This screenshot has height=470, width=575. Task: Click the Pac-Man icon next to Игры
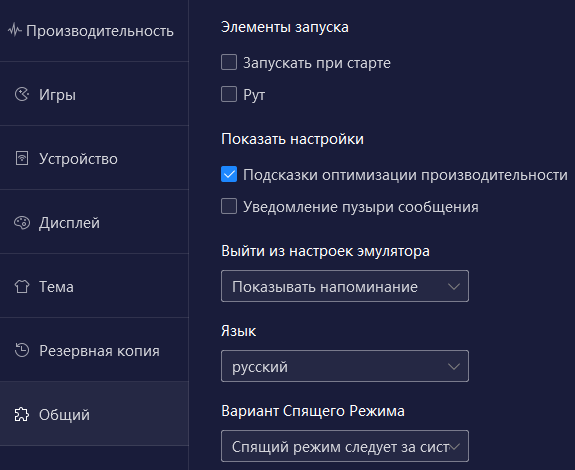tap(22, 94)
